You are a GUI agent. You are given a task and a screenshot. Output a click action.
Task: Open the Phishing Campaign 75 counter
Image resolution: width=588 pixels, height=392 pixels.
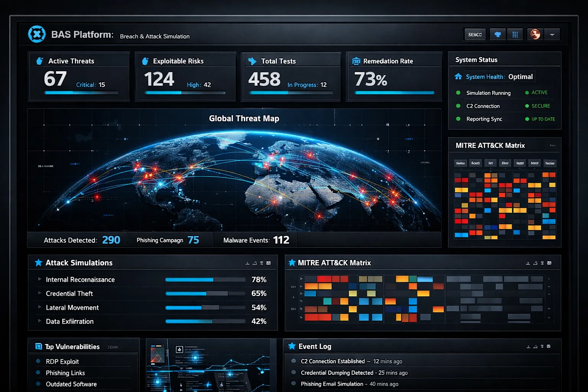[x=168, y=240]
